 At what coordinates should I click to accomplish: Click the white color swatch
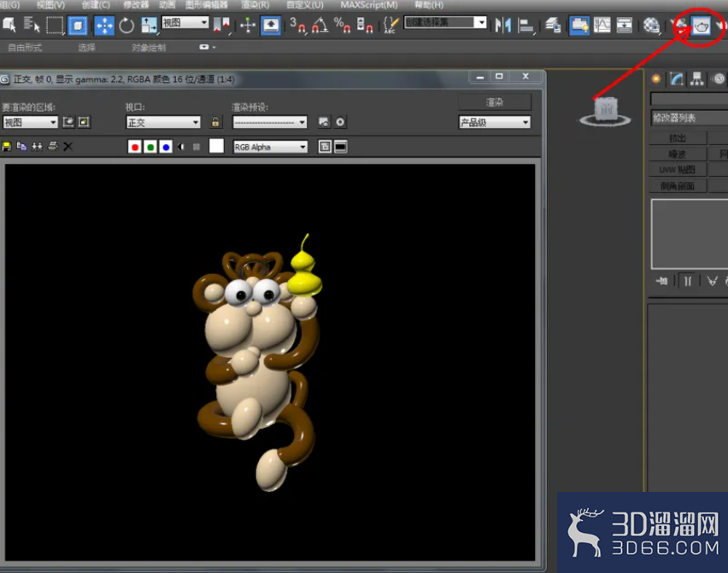(216, 146)
